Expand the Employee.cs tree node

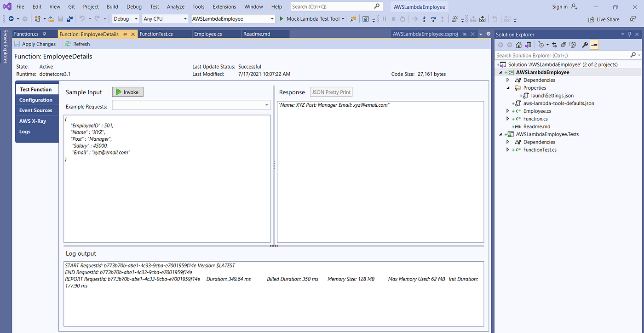click(508, 111)
